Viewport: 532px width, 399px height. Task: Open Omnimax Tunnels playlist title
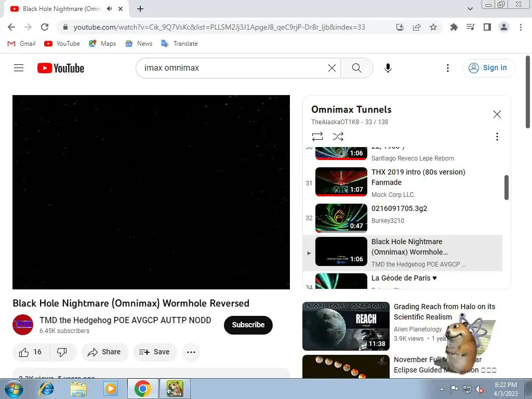[351, 109]
